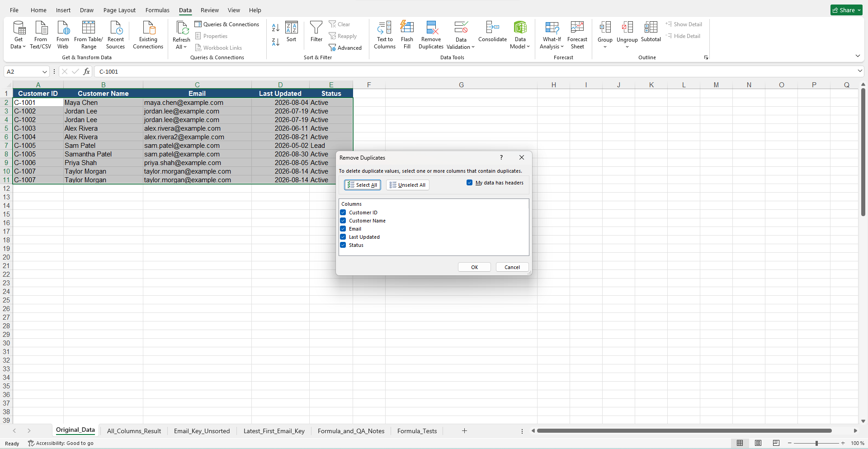Sort A to Z ascending

pos(276,28)
